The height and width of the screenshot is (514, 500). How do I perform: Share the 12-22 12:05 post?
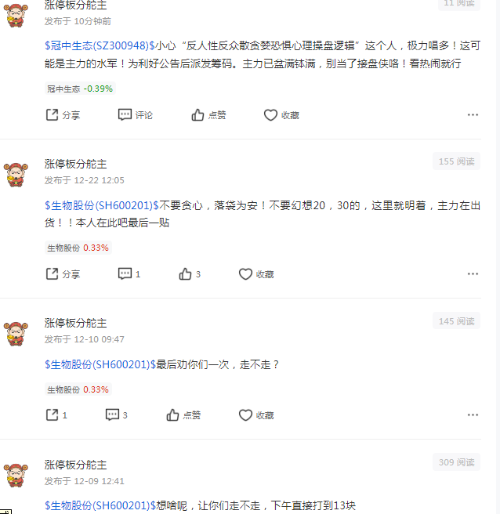tap(63, 274)
